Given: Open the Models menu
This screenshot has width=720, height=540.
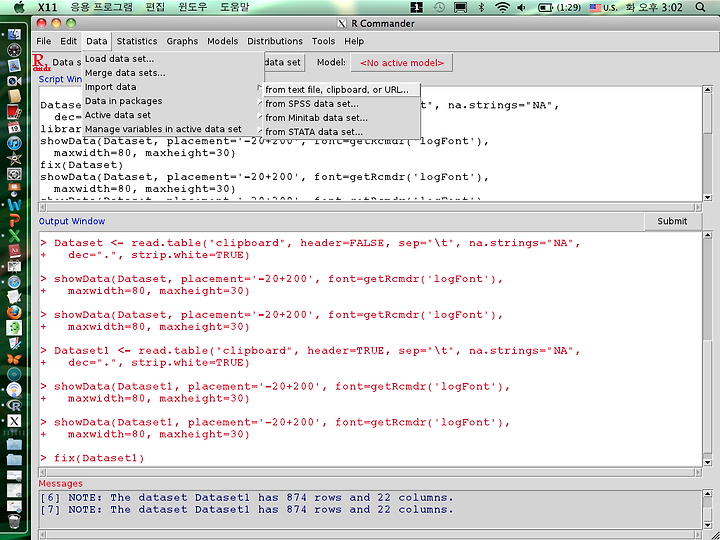Looking at the screenshot, I should (x=223, y=41).
